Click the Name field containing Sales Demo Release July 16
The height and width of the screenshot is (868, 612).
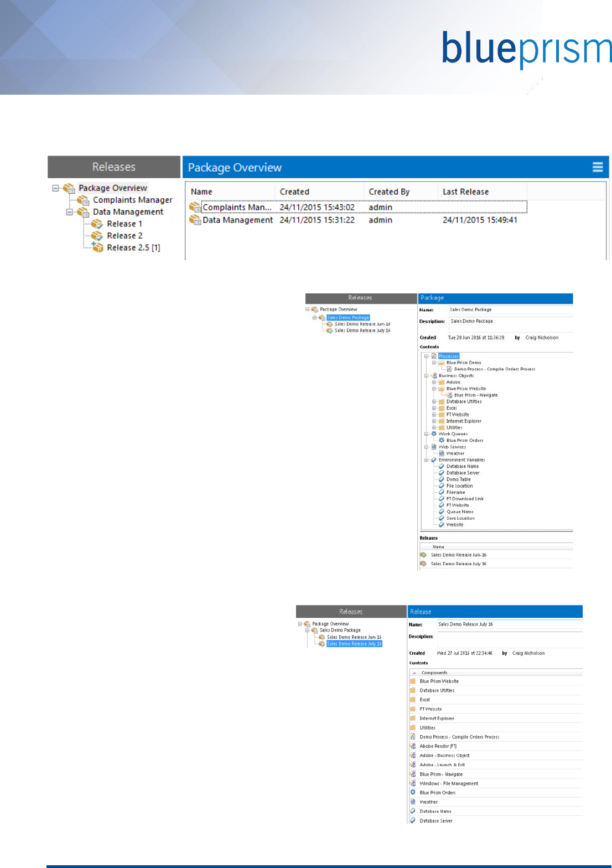pyautogui.click(x=509, y=624)
